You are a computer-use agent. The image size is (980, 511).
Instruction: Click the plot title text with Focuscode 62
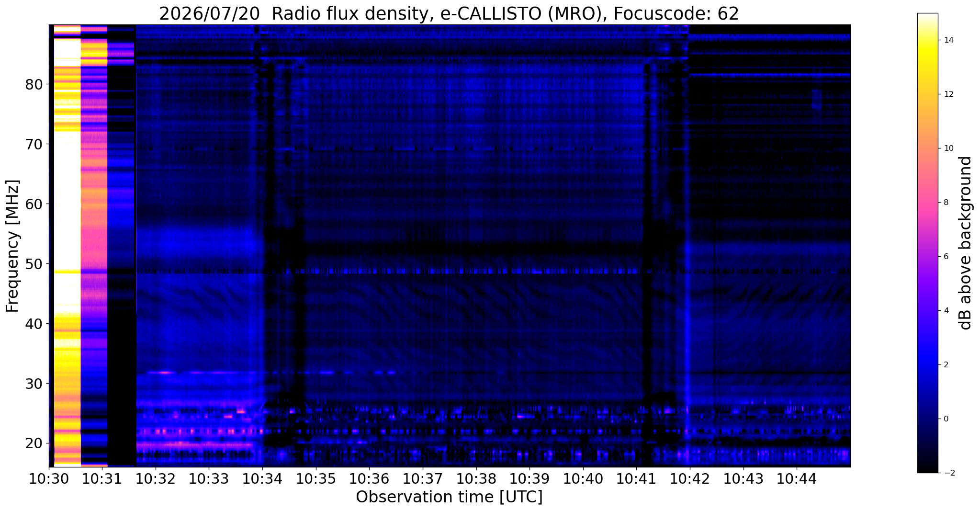click(x=449, y=14)
